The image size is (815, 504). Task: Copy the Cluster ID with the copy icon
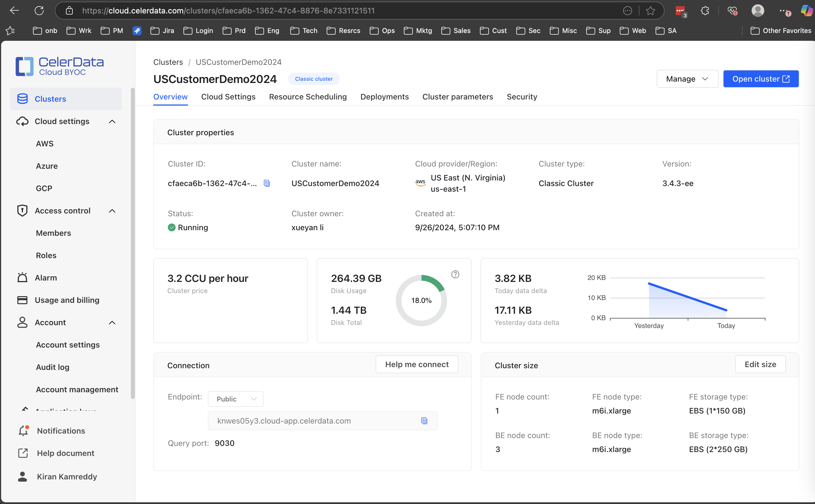pos(267,183)
